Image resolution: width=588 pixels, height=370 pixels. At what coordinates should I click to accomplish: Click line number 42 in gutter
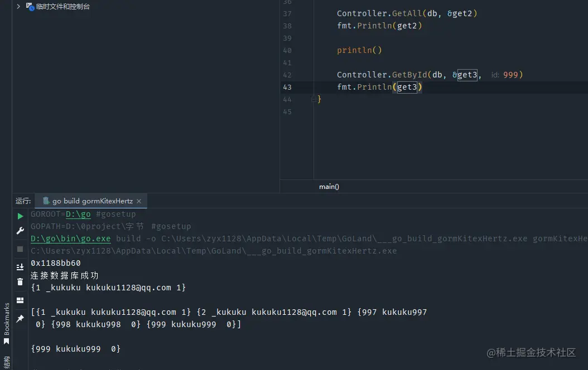coord(287,75)
